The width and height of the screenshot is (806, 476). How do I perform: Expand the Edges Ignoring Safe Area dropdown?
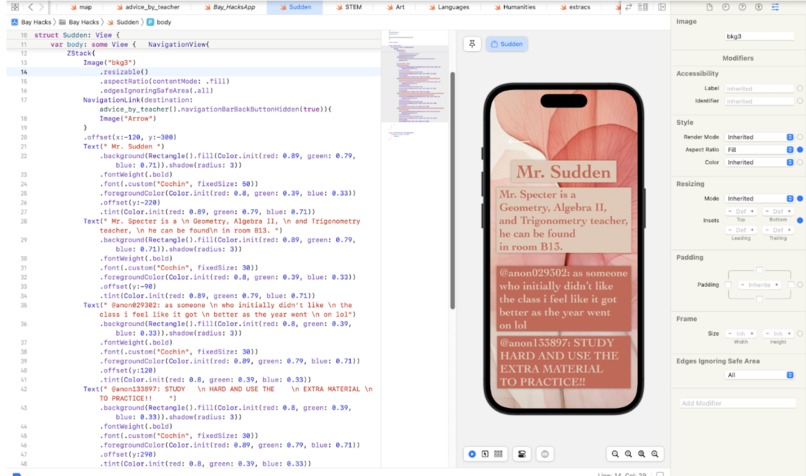760,375
